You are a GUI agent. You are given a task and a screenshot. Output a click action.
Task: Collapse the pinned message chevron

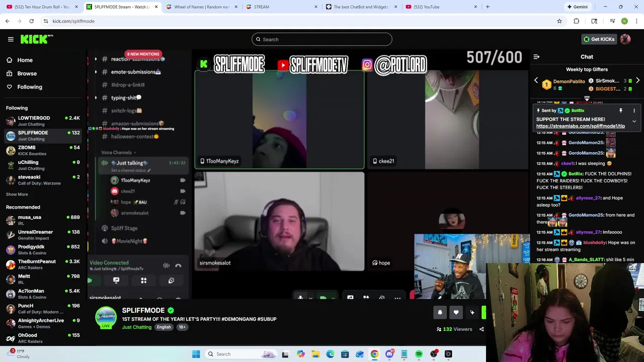(634, 121)
